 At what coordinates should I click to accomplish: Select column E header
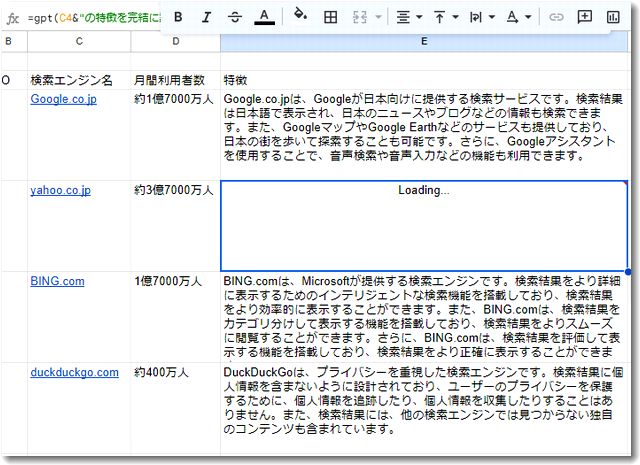click(x=424, y=41)
